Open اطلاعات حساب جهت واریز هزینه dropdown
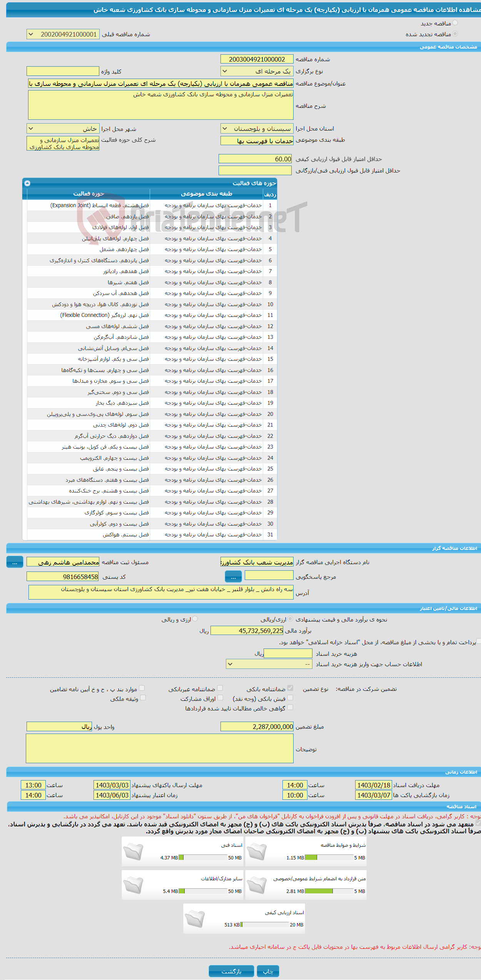 point(269,664)
